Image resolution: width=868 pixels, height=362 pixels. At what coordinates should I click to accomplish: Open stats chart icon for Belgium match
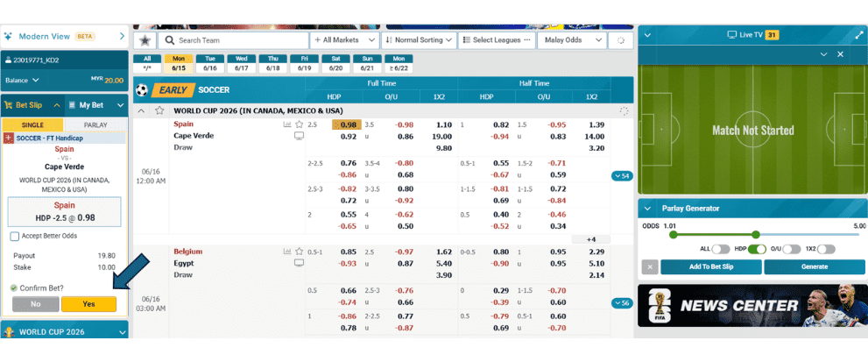coord(287,252)
